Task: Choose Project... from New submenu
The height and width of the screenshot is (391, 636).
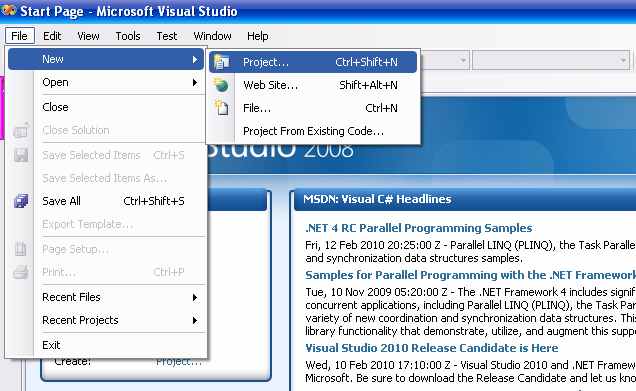Action: point(313,62)
